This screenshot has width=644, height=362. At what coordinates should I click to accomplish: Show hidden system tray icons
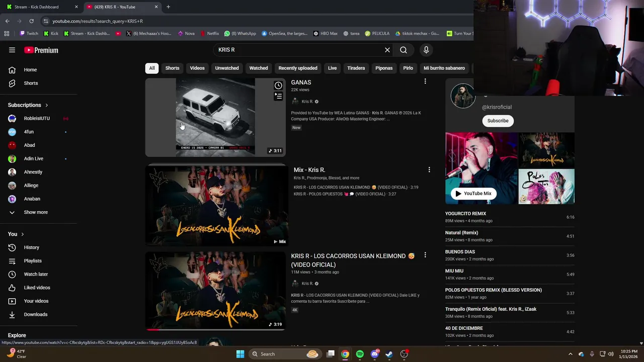tap(570, 354)
